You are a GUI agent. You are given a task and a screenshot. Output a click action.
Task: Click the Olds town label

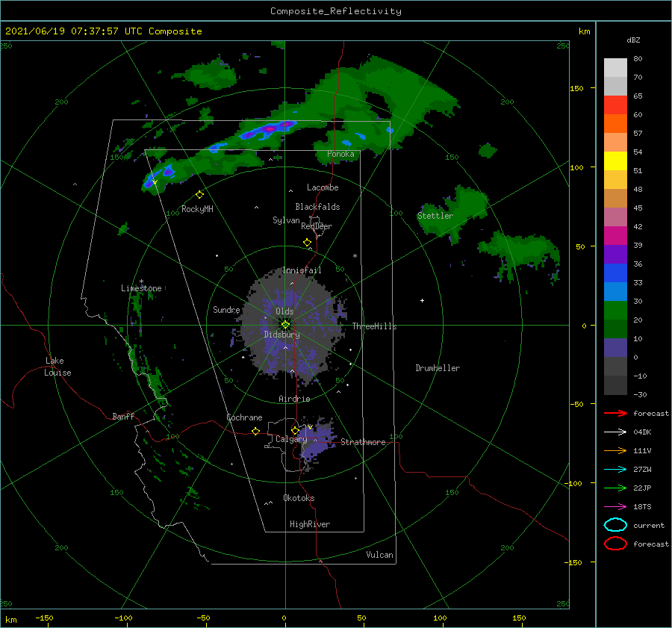tap(284, 311)
